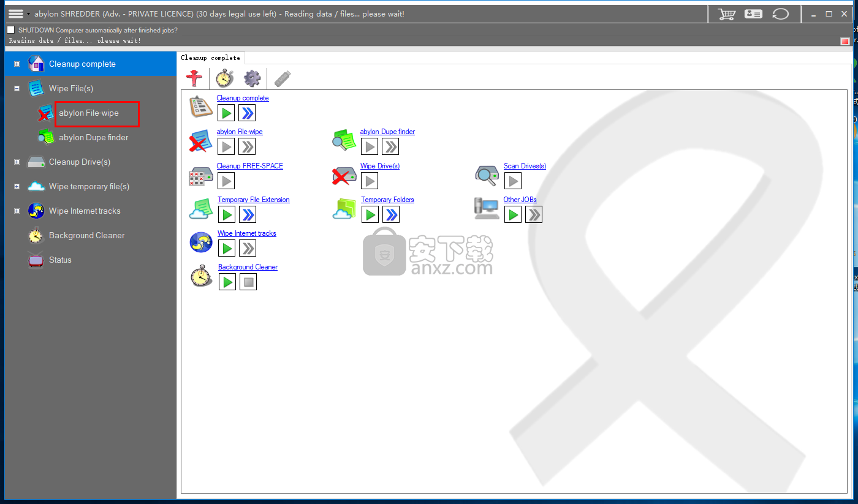Expand the Wipe Internet tracks node

(x=17, y=211)
